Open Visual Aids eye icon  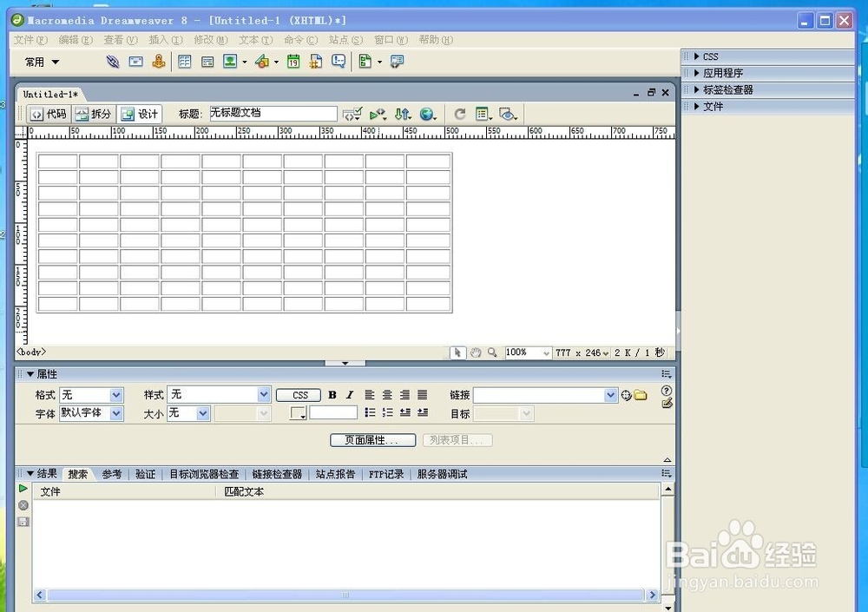tap(508, 114)
